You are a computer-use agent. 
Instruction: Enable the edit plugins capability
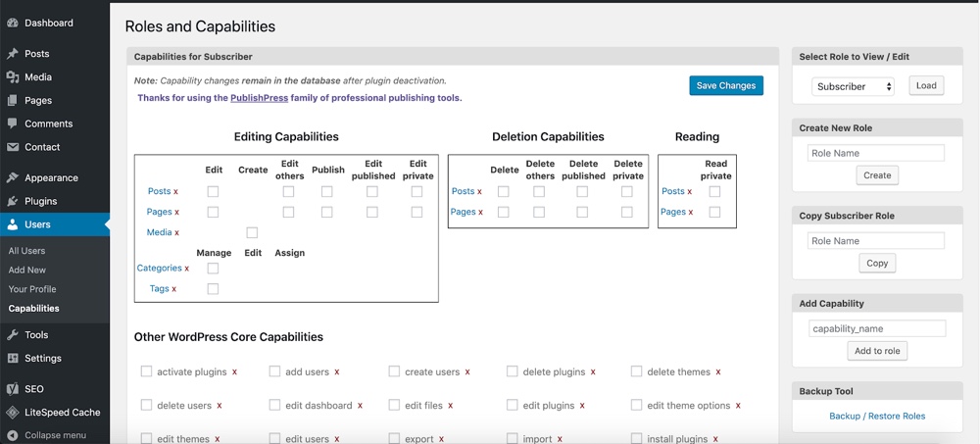click(513, 405)
